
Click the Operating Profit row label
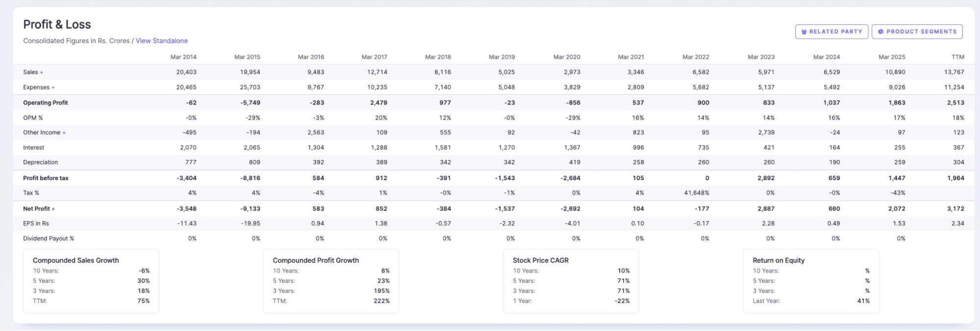pyautogui.click(x=46, y=102)
